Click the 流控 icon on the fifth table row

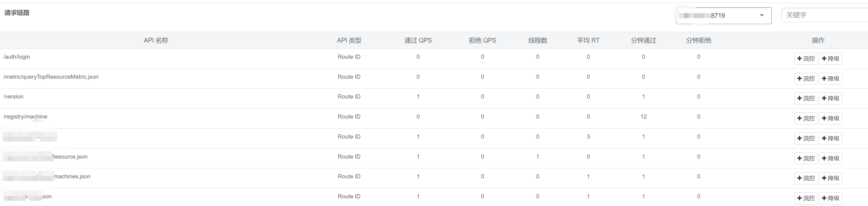[x=806, y=138]
